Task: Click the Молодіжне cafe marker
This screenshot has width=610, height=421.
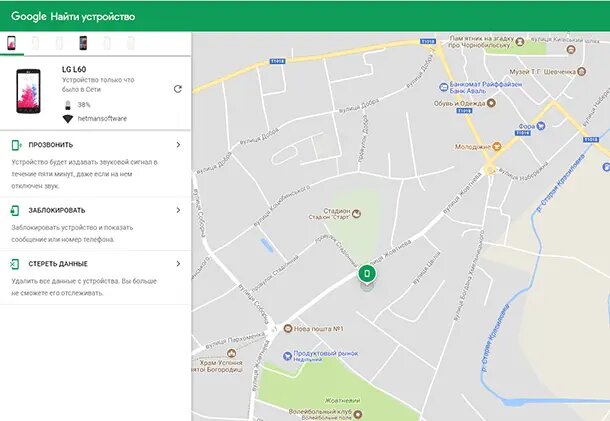Action: pos(496,147)
